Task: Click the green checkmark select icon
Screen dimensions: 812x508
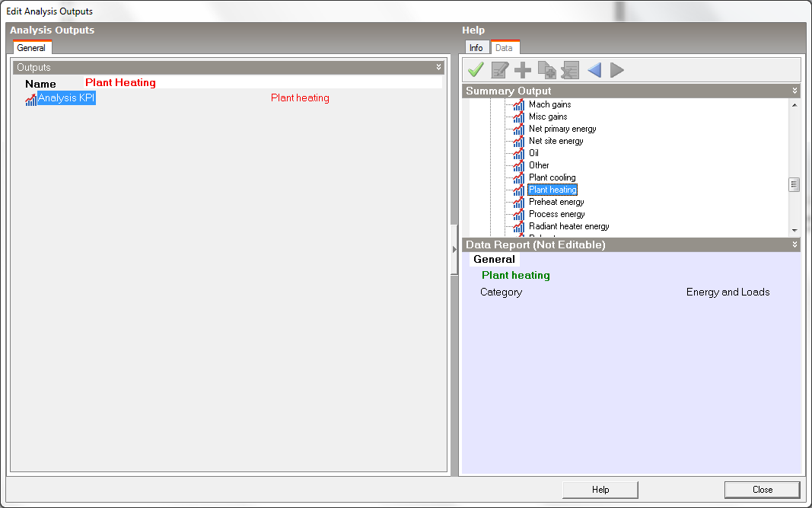Action: (476, 70)
